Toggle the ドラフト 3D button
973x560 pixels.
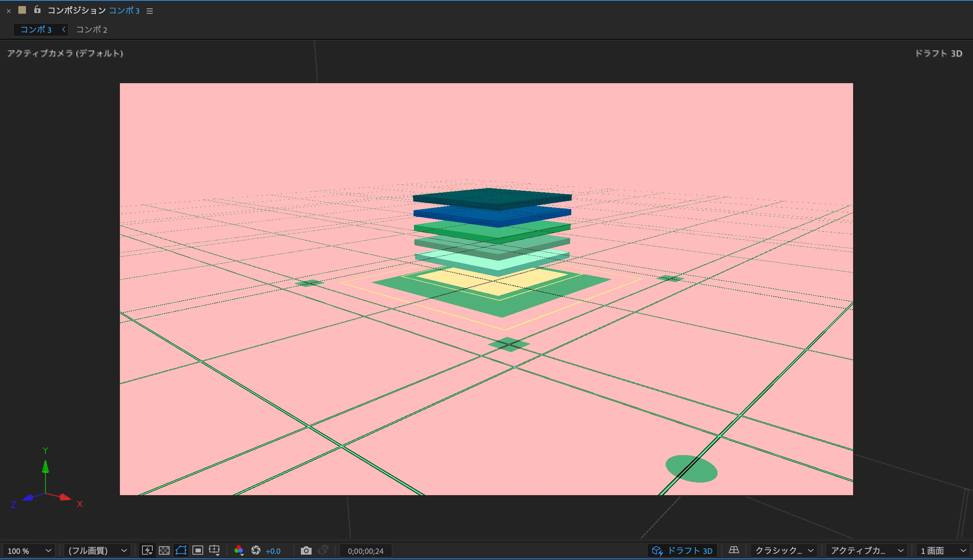682,550
